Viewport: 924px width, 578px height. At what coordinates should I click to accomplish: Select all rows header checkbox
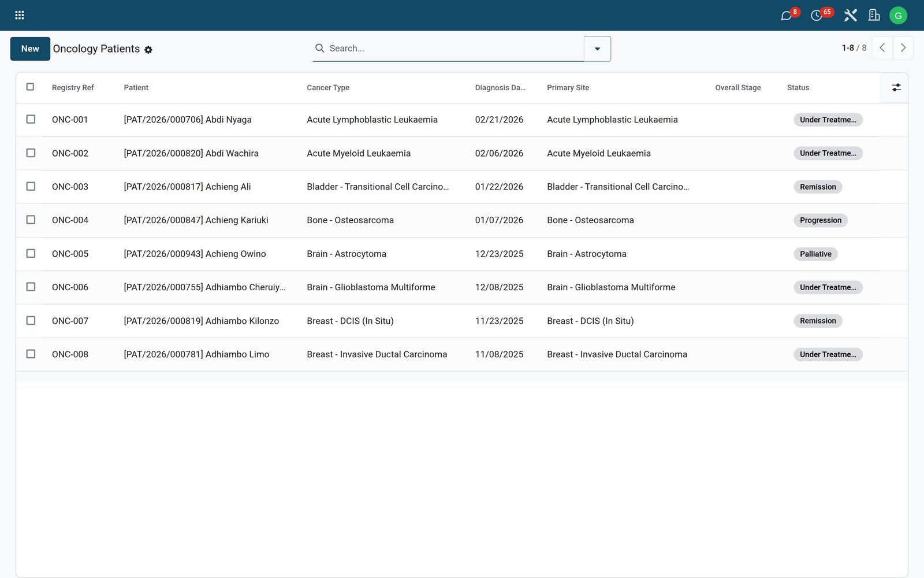click(31, 87)
